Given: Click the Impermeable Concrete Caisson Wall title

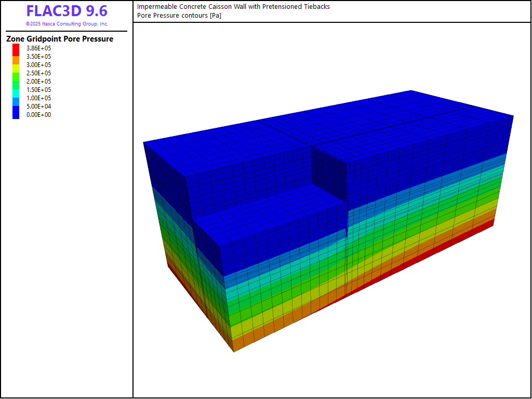Looking at the screenshot, I should (x=233, y=7).
